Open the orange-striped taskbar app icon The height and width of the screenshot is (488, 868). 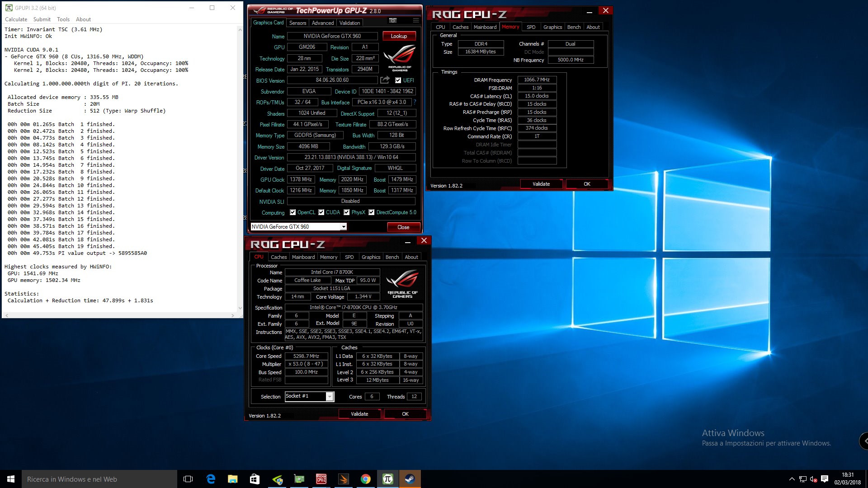click(x=344, y=479)
